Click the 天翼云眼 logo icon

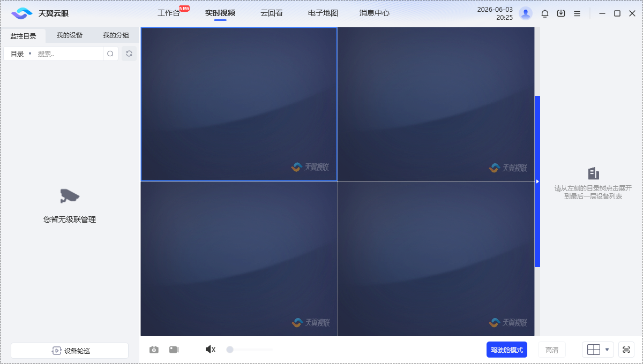click(x=21, y=13)
